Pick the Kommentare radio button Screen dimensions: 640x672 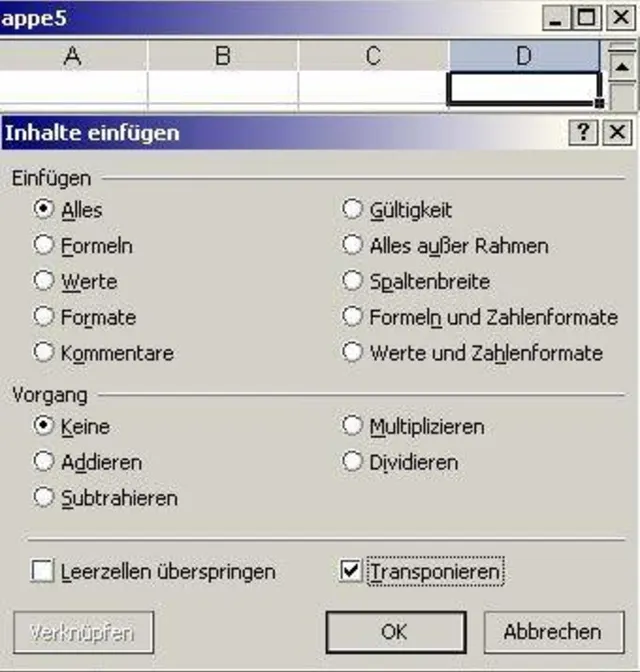click(44, 353)
